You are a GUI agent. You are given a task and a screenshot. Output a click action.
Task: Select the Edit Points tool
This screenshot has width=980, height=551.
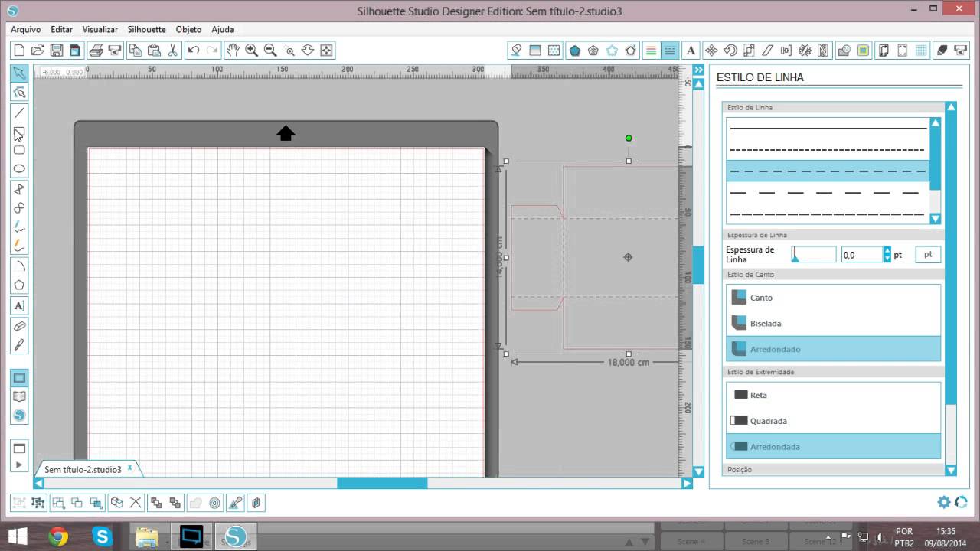pos(19,93)
